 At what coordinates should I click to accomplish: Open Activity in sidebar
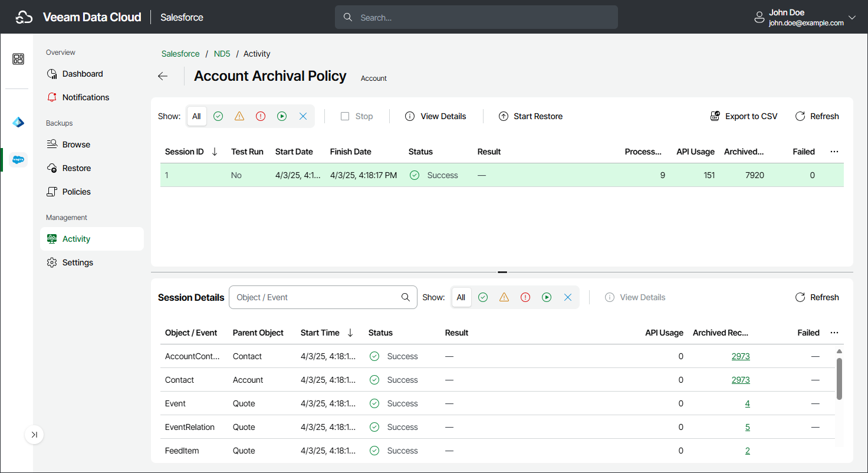coord(92,239)
